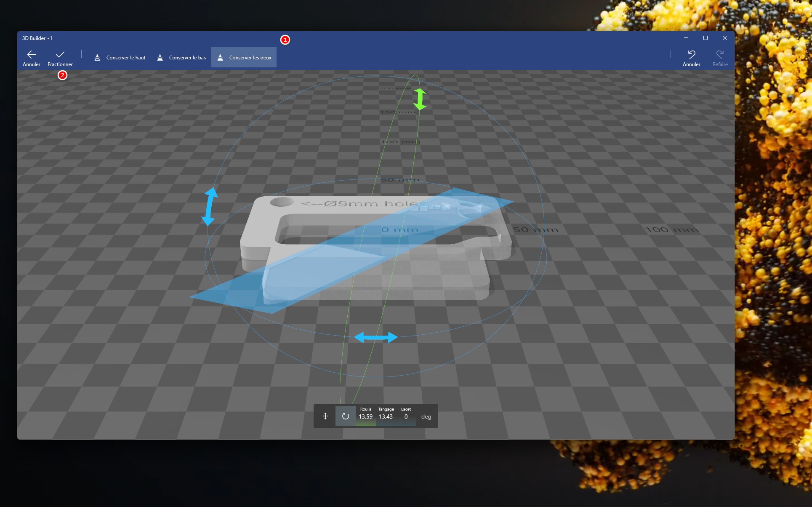Viewport: 812px width, 507px height.
Task: Click the green vertical rotation arrow handle
Action: 420,99
